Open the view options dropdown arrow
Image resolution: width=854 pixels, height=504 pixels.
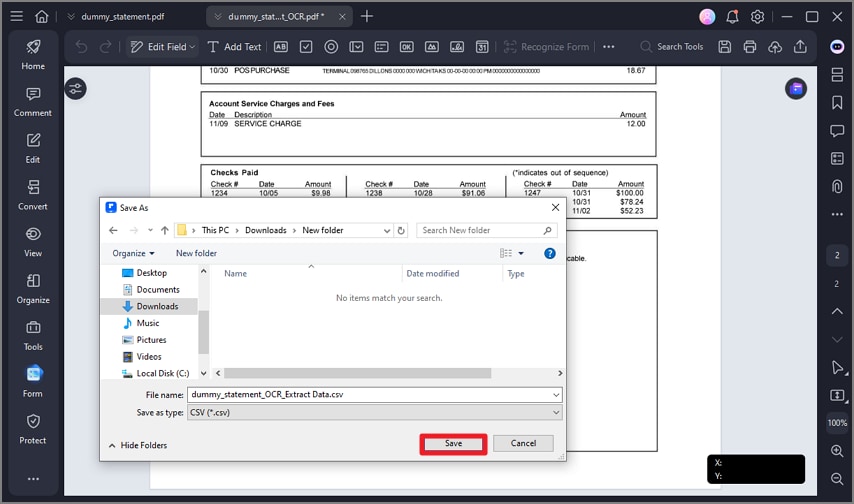pyautogui.click(x=521, y=253)
